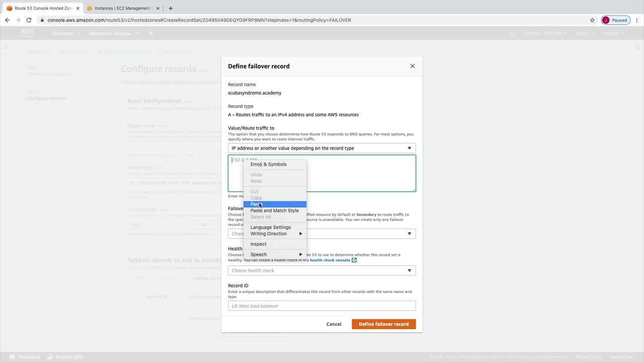
Task: Close the Define failover record dialog
Action: tap(412, 66)
